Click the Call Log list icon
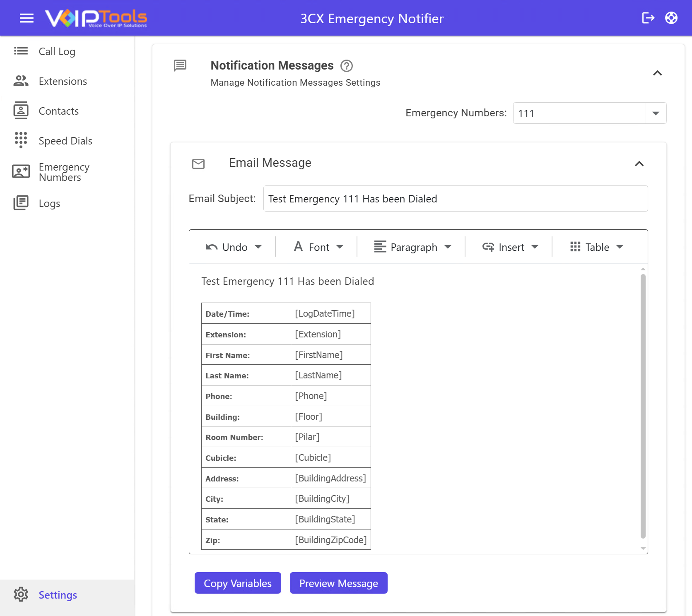The width and height of the screenshot is (692, 616). click(21, 51)
